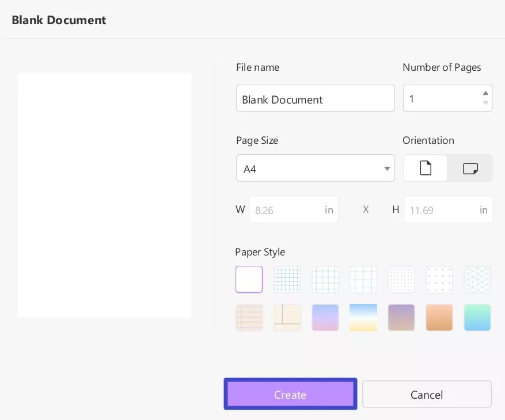This screenshot has width=505, height=420.
Task: Click the Blank Document dialog title
Action: [58, 20]
